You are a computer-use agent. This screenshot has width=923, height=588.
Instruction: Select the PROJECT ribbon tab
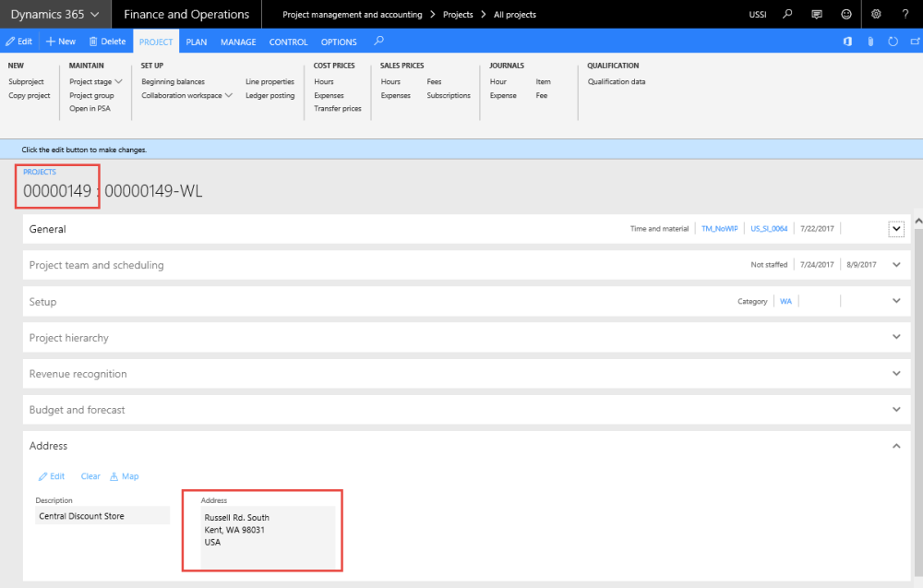156,42
